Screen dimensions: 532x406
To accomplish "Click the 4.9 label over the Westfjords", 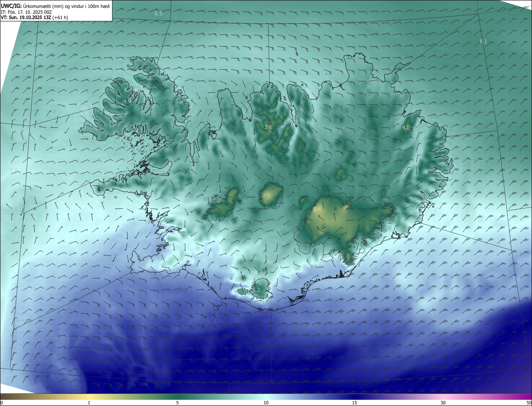I will click(x=128, y=101).
